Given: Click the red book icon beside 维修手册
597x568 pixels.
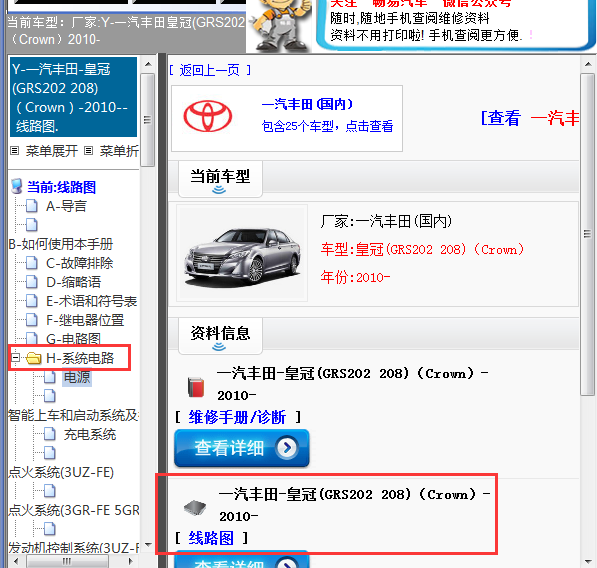Looking at the screenshot, I should pos(196,387).
